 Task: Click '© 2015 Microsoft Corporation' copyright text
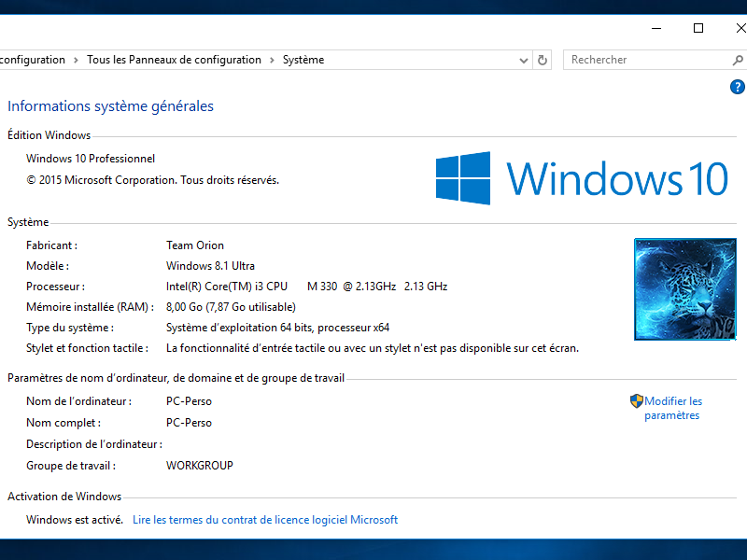pos(152,180)
